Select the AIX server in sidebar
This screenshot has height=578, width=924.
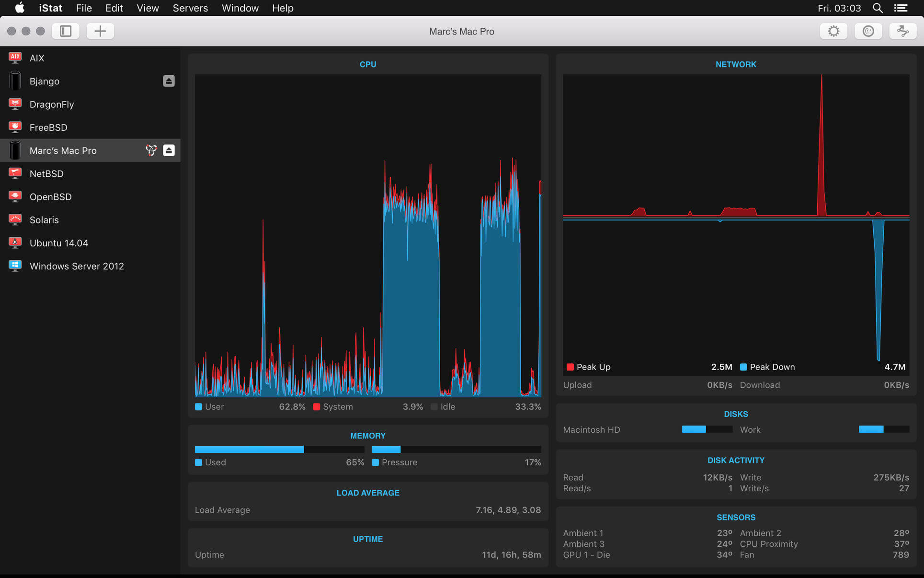(37, 58)
